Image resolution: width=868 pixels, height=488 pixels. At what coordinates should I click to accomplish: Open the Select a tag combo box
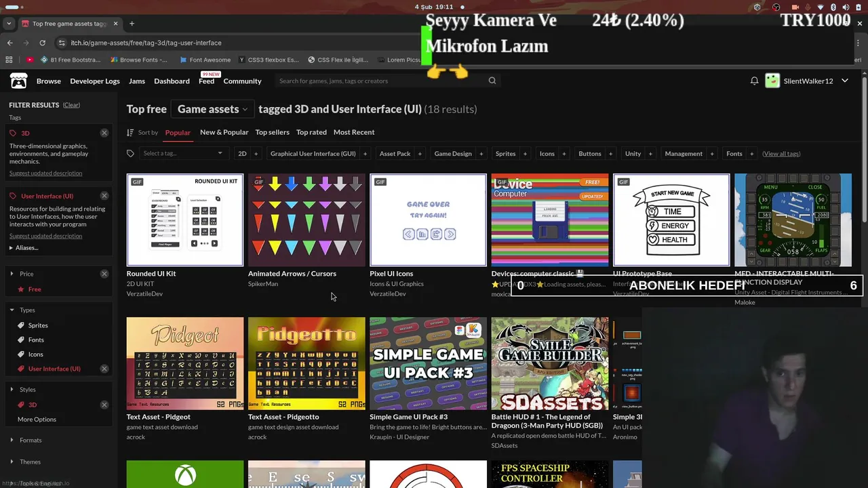point(182,154)
